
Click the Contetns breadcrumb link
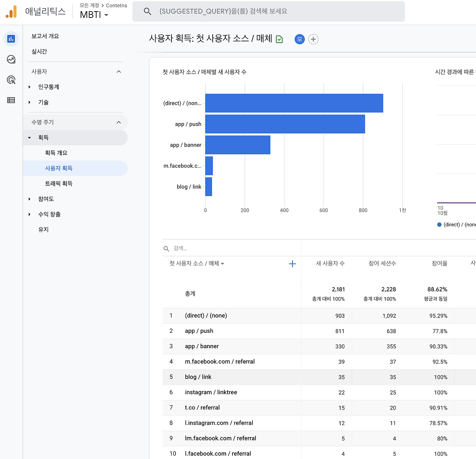[x=116, y=6]
